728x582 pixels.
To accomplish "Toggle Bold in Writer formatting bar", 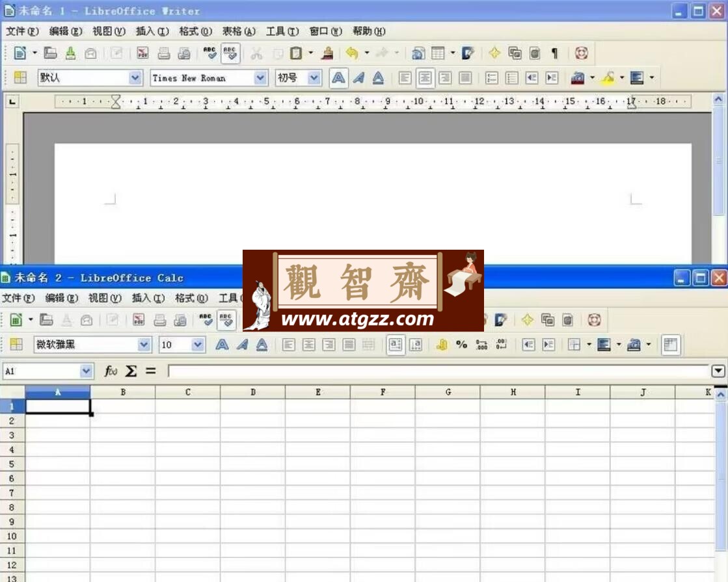I will pyautogui.click(x=338, y=77).
